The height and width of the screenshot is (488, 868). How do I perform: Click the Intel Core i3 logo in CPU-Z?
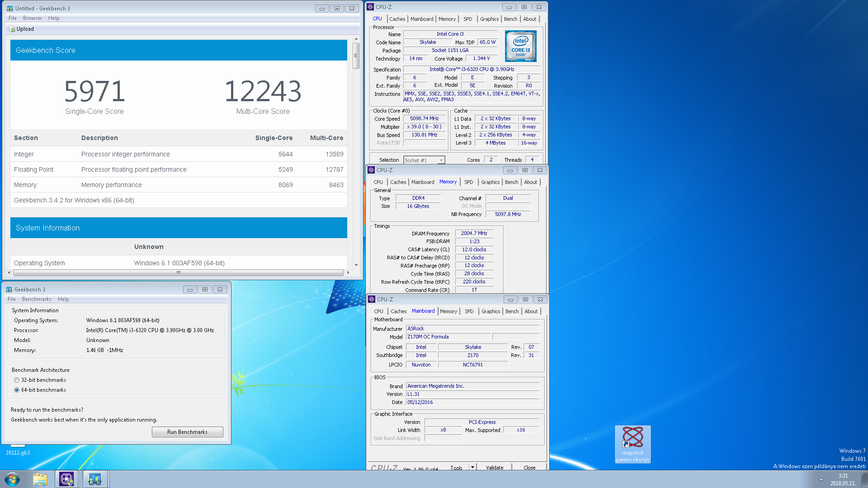[x=521, y=46]
